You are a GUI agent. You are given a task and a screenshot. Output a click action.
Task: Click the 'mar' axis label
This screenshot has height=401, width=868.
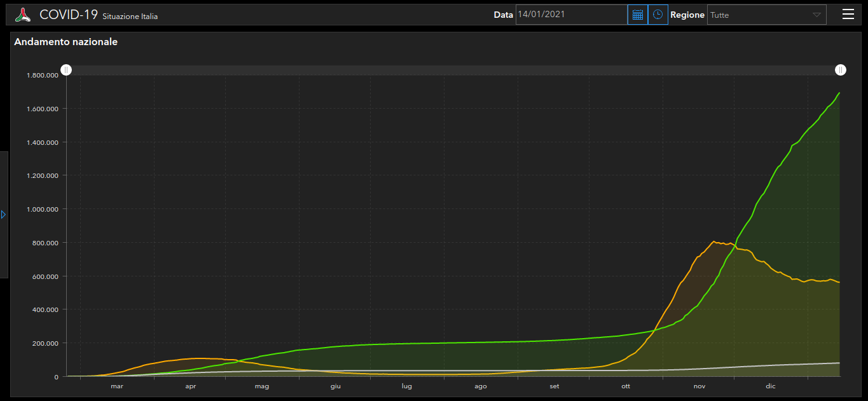[117, 386]
